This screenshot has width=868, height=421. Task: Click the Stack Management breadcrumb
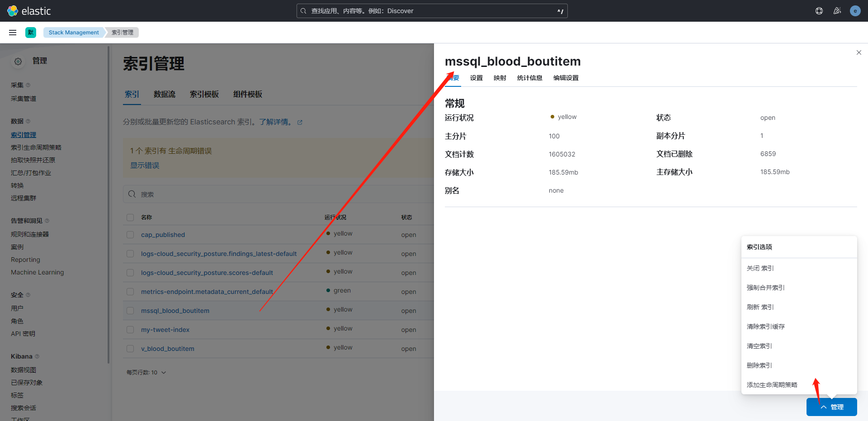pyautogui.click(x=74, y=33)
